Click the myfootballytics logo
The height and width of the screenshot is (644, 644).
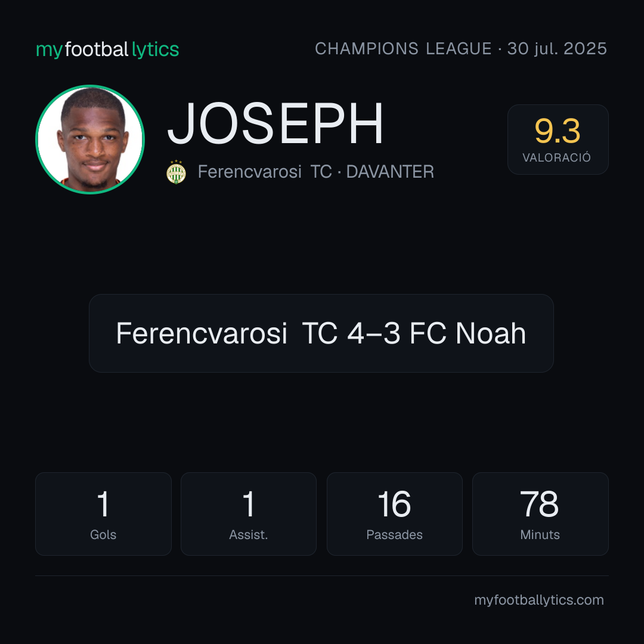click(107, 49)
